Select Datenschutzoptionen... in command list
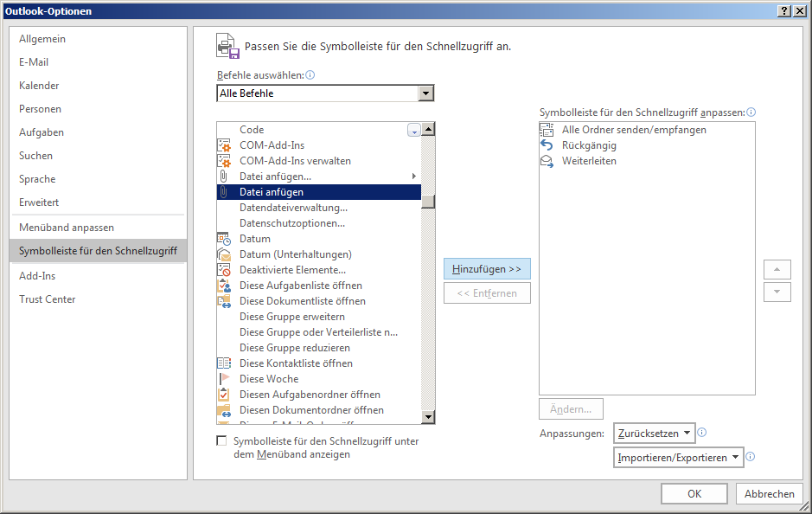Viewport: 812px width, 514px height. [x=319, y=223]
